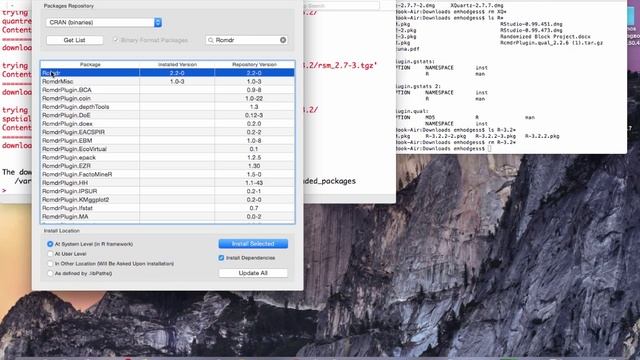Click the Install Selected button
640x360 pixels.
(253, 244)
